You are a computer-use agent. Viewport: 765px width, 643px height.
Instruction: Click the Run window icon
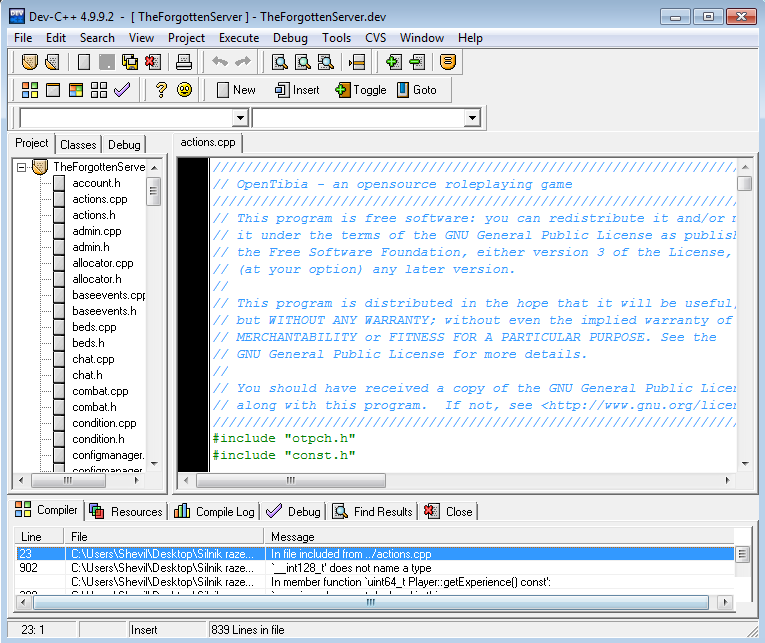tap(53, 90)
